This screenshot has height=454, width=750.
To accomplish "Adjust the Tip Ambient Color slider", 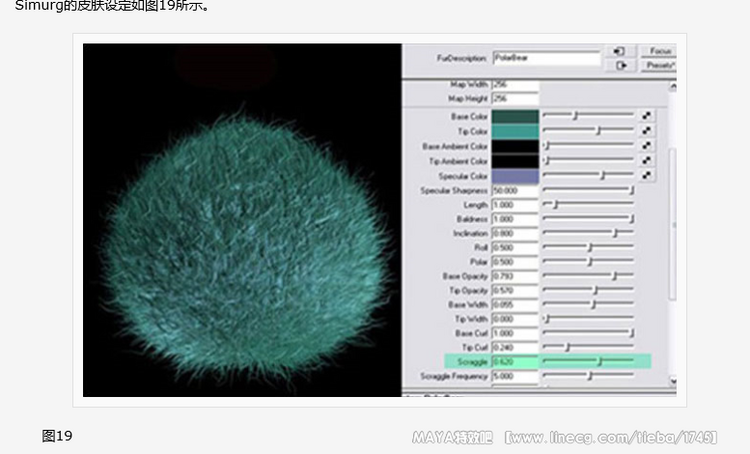I will pyautogui.click(x=588, y=160).
